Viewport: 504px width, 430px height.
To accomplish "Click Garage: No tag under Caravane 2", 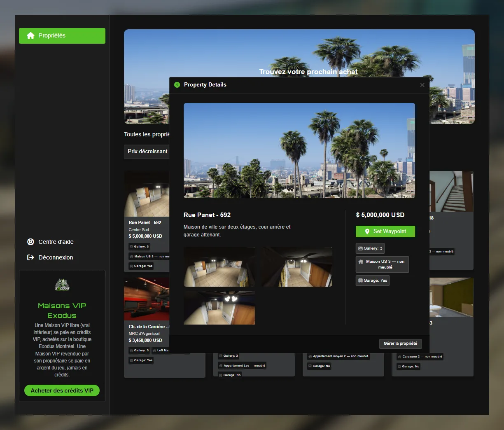I will (408, 367).
